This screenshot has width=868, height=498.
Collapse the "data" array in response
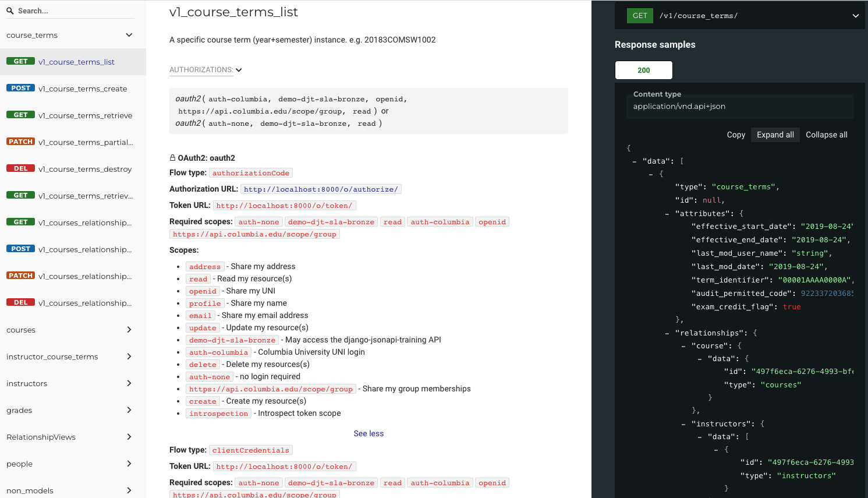pos(635,161)
